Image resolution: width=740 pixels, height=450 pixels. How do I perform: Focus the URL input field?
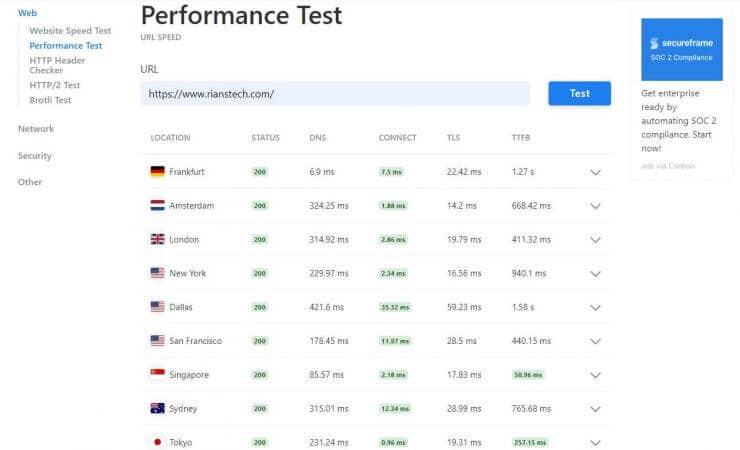coord(335,93)
